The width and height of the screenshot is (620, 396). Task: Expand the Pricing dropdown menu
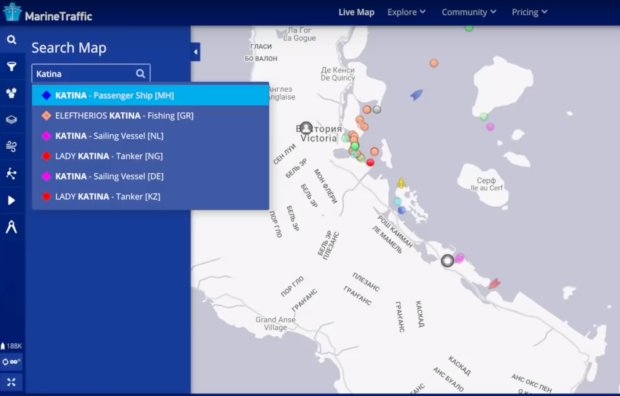point(529,12)
